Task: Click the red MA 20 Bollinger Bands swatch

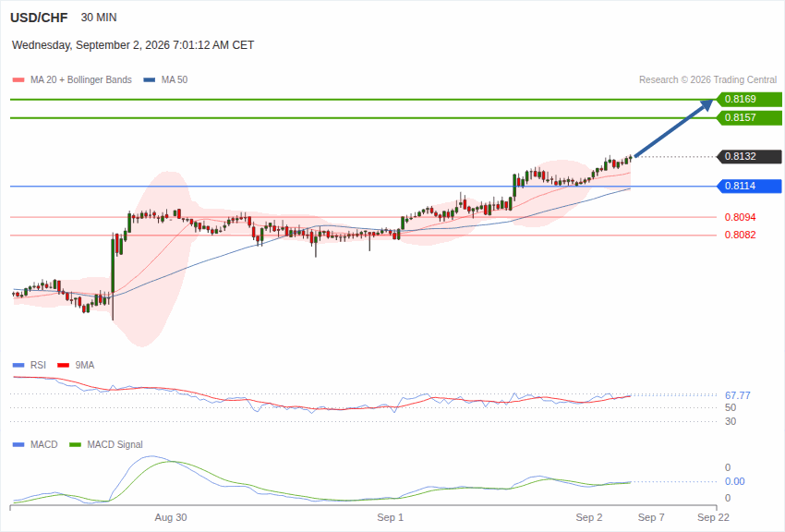Action: coord(18,80)
